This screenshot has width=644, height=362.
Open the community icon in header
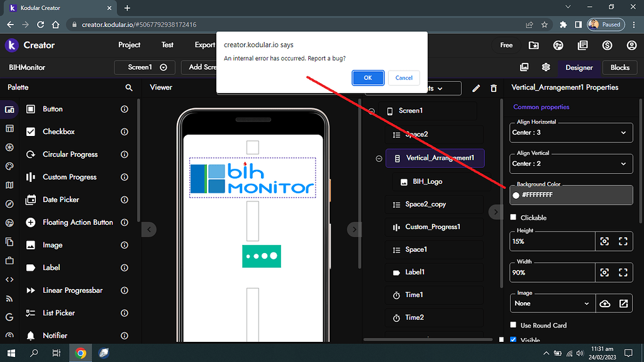558,45
